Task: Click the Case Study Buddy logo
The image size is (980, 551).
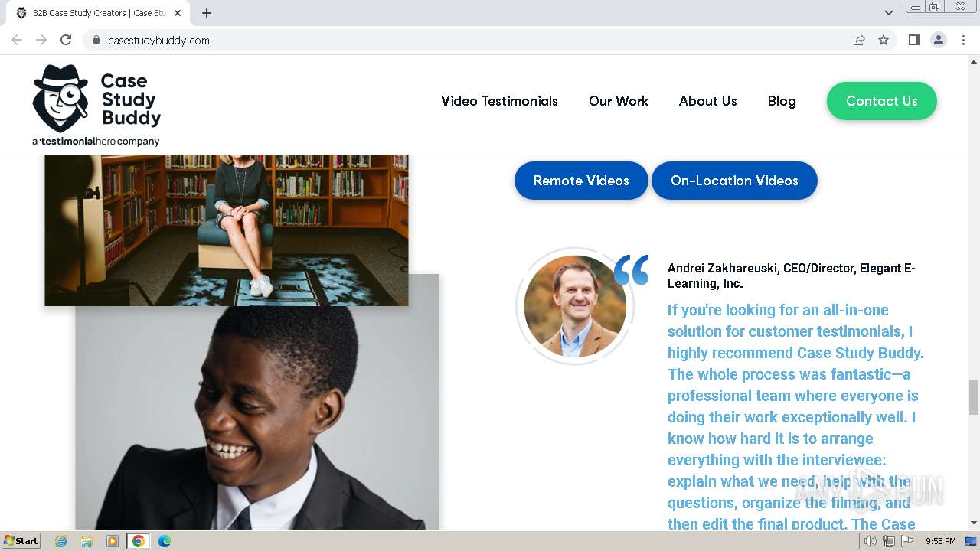Action: point(96,105)
